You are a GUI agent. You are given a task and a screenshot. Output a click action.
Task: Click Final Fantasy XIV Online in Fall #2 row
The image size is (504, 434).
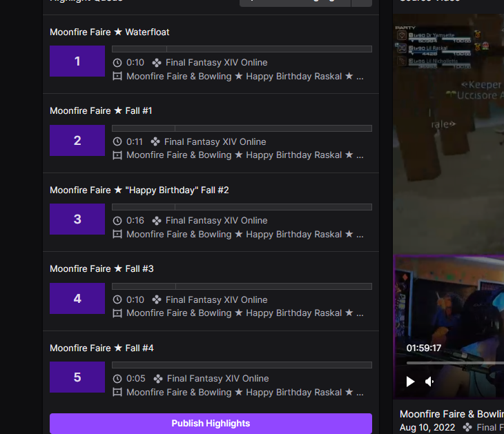coord(216,221)
